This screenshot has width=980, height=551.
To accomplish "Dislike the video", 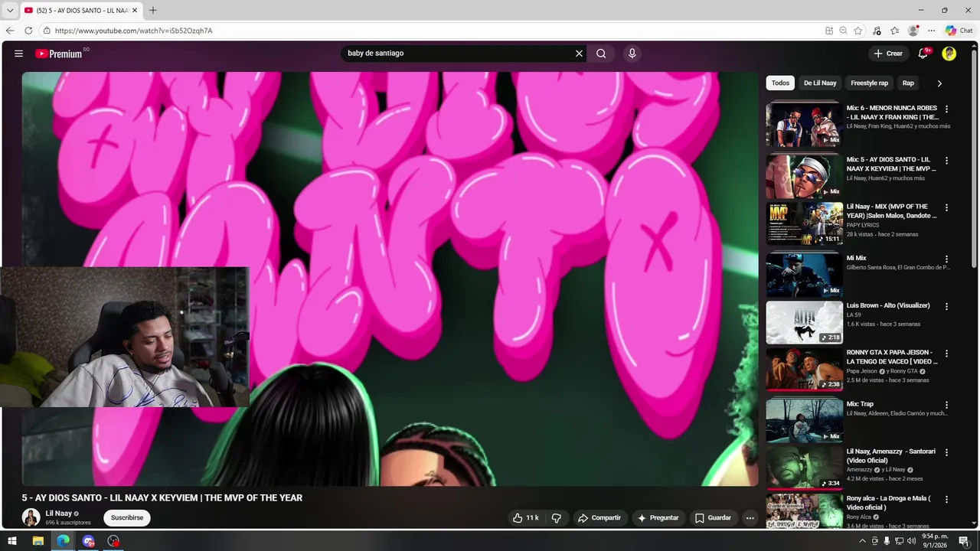I will pyautogui.click(x=557, y=518).
